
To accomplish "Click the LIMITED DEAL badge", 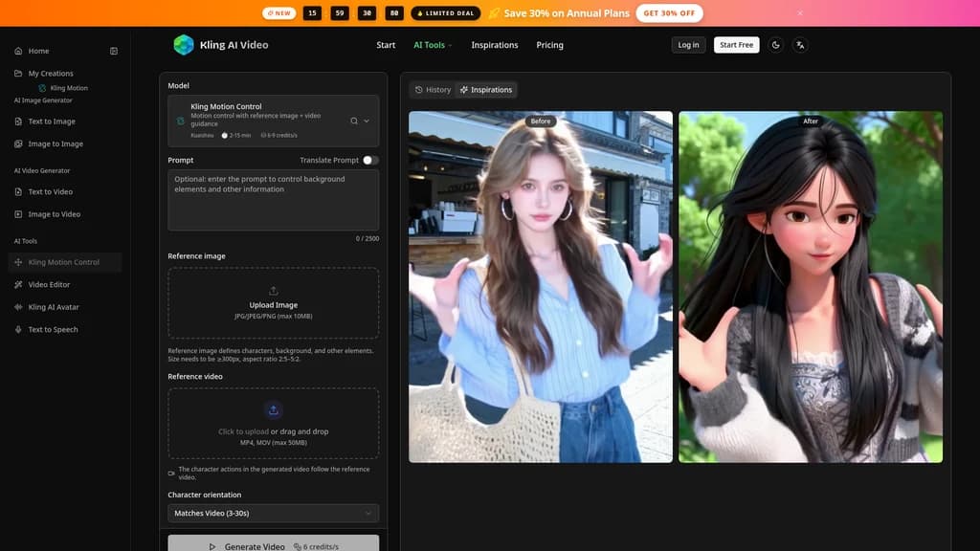I will click(446, 13).
